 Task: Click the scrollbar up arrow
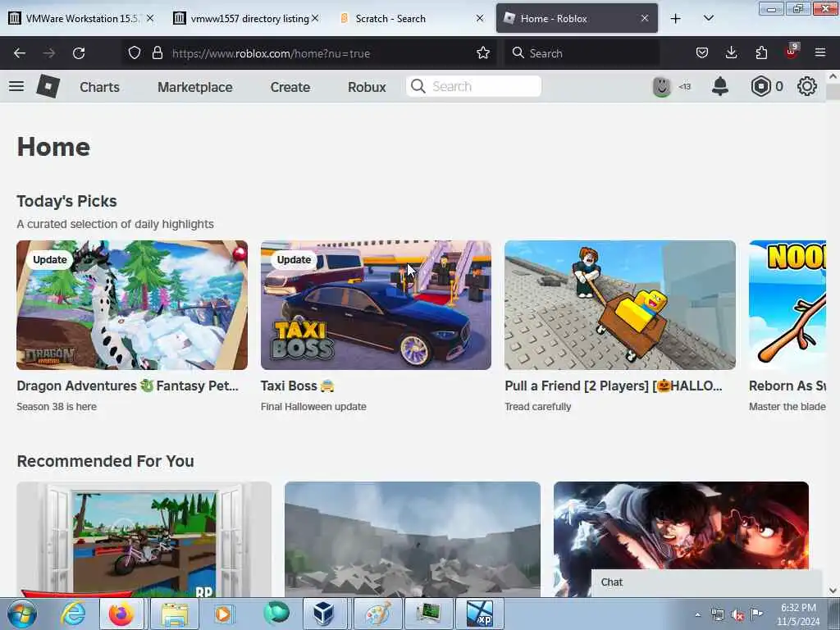pos(833,76)
